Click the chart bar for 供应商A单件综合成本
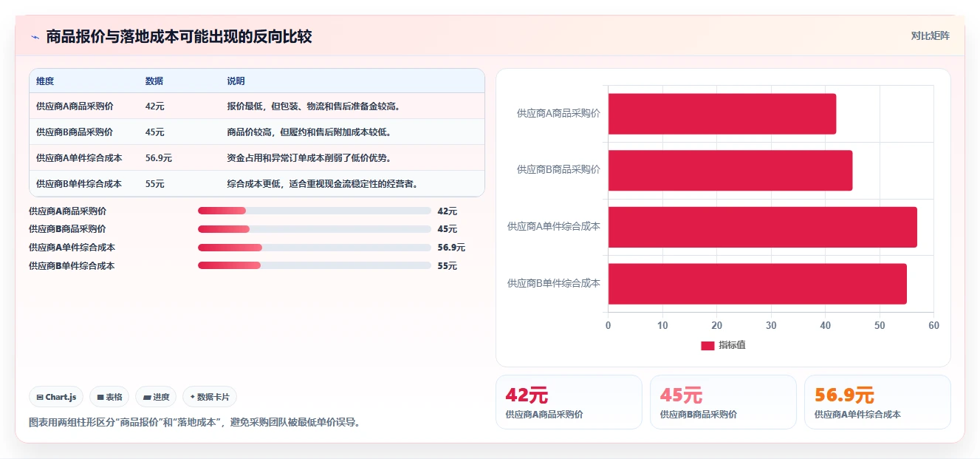The height and width of the screenshot is (459, 980). point(763,227)
